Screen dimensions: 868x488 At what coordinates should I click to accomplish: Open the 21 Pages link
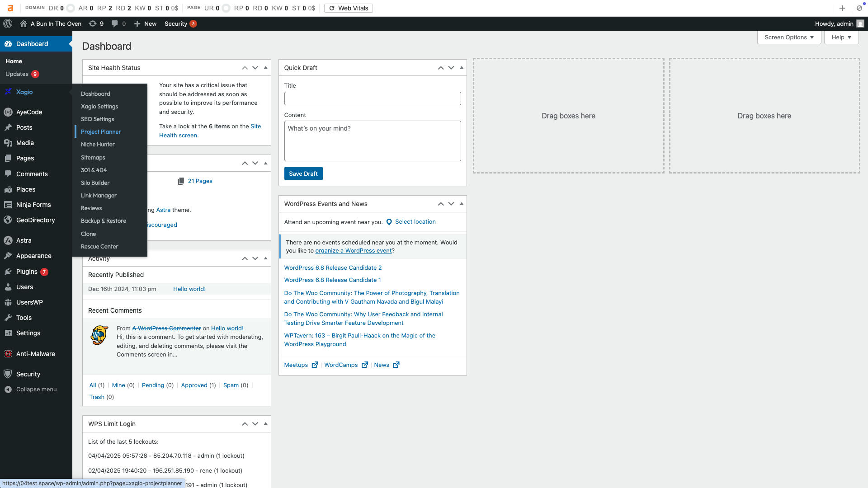pyautogui.click(x=200, y=181)
